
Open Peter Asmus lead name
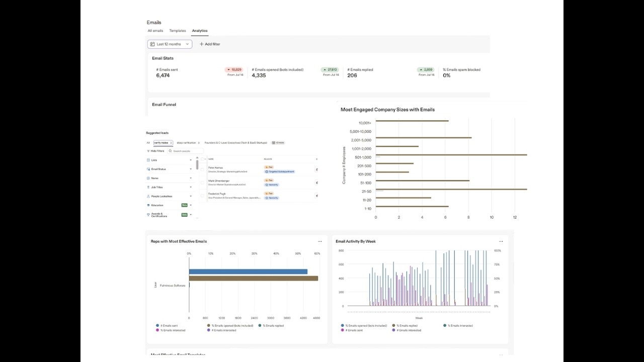215,168
